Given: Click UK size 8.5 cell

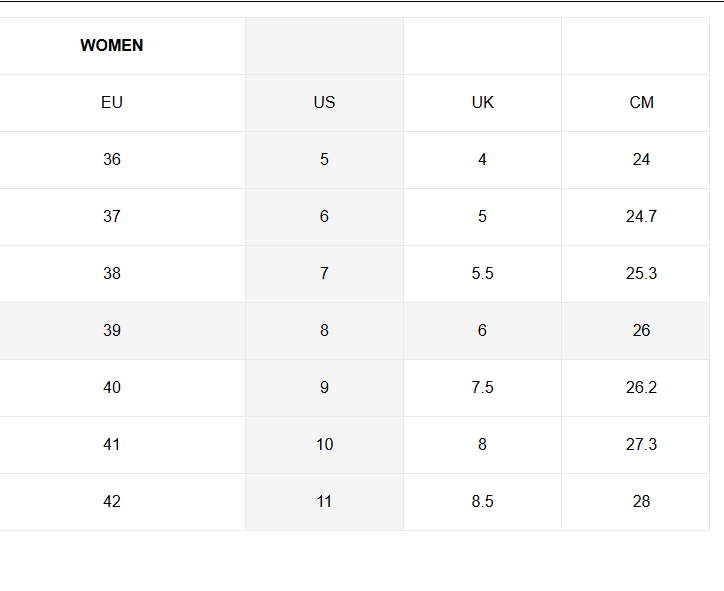Looking at the screenshot, I should coord(482,501).
